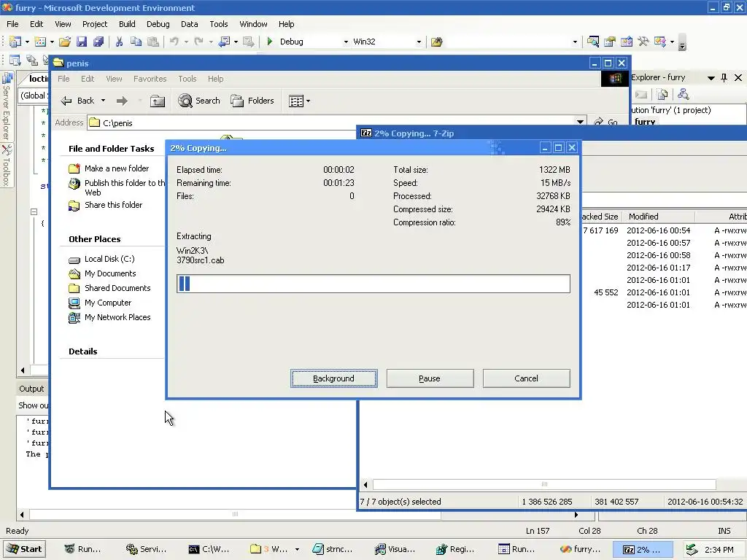Screen dimensions: 747x560
Task: Open the Window menu in Visual Studio
Action: [x=253, y=24]
